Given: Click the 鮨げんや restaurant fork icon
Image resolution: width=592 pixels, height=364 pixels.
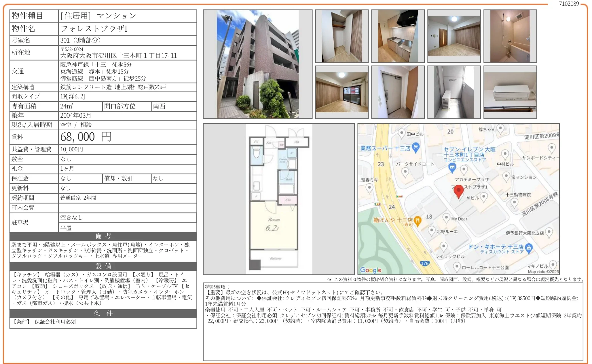Looking at the screenshot, I should (418, 221).
